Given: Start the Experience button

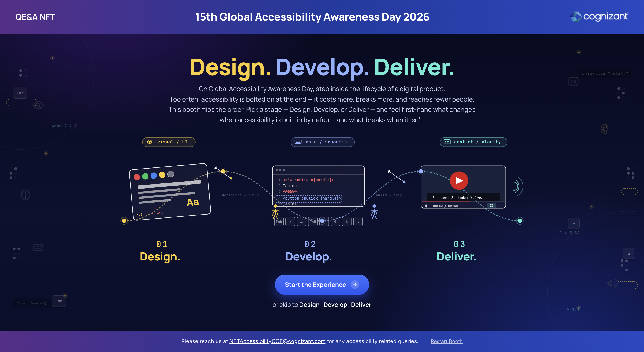Looking at the screenshot, I should 322,285.
